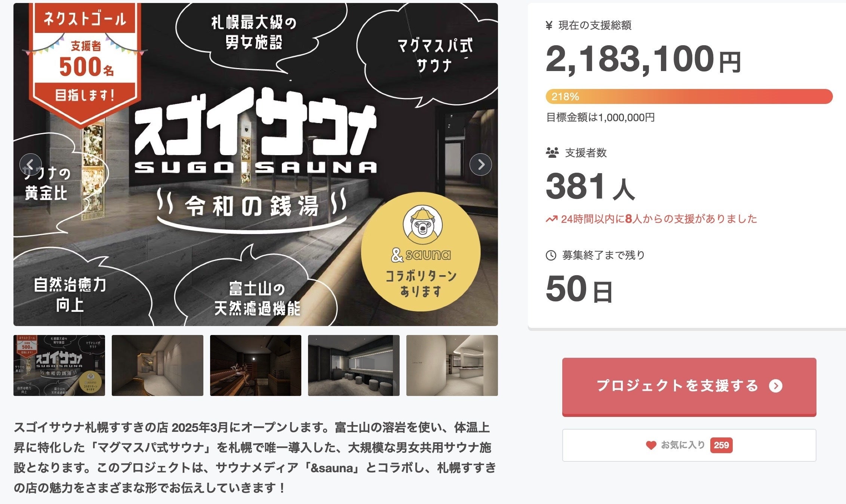
Task: Click the red trending arrow icon
Action: 551,219
